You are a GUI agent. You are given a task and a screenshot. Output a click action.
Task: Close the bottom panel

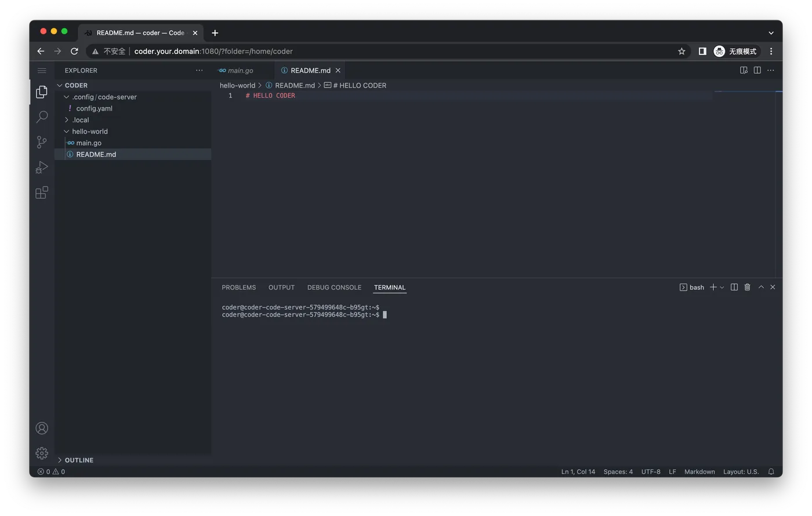773,287
